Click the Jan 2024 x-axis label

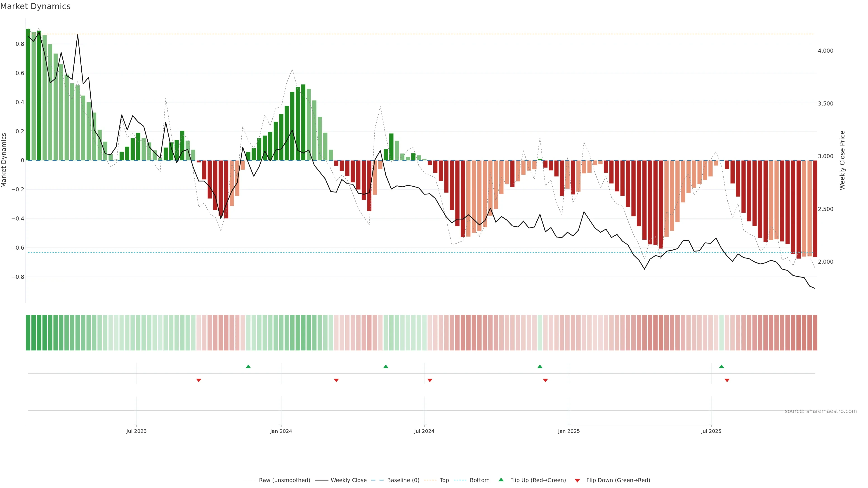[281, 431]
